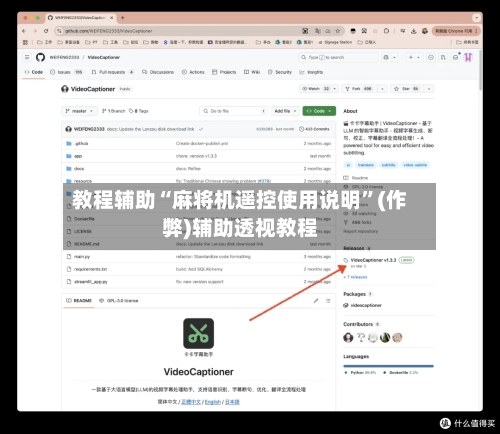
Task: Open the docs folder
Action: point(79,169)
